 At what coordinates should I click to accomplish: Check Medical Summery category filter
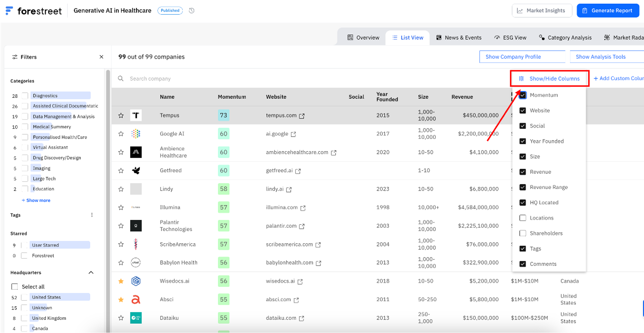pyautogui.click(x=25, y=127)
